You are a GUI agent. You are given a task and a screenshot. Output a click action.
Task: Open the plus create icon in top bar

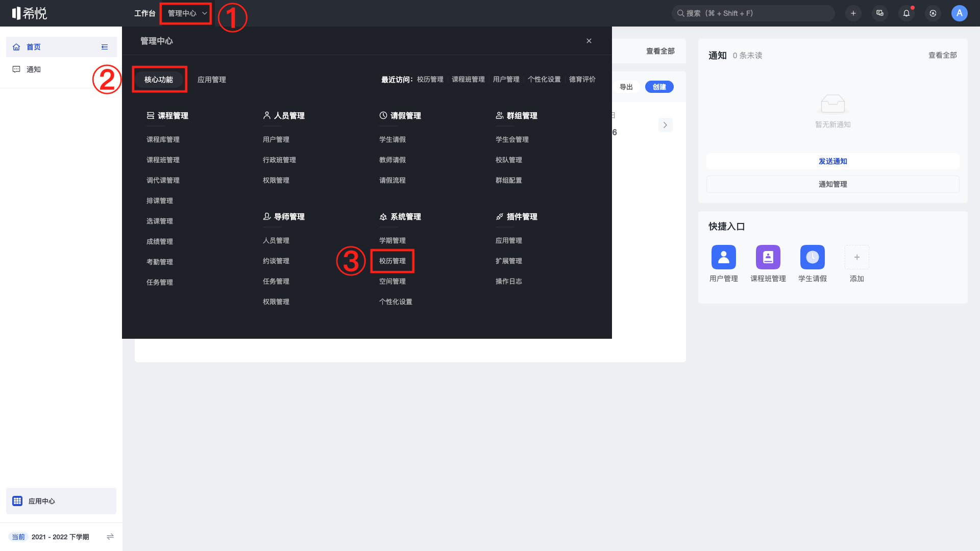pos(853,13)
